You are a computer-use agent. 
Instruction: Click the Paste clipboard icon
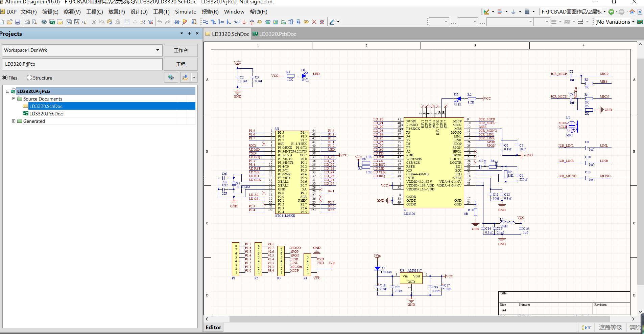pos(110,22)
